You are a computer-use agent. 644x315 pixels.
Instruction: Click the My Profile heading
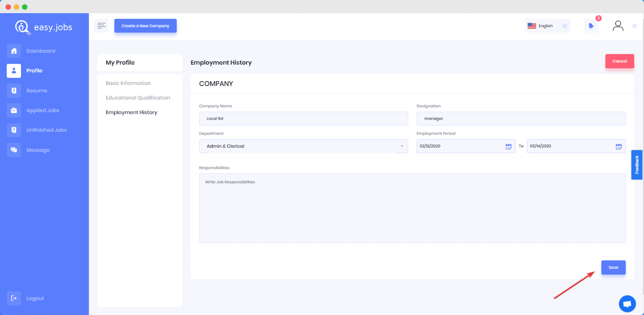pyautogui.click(x=120, y=63)
